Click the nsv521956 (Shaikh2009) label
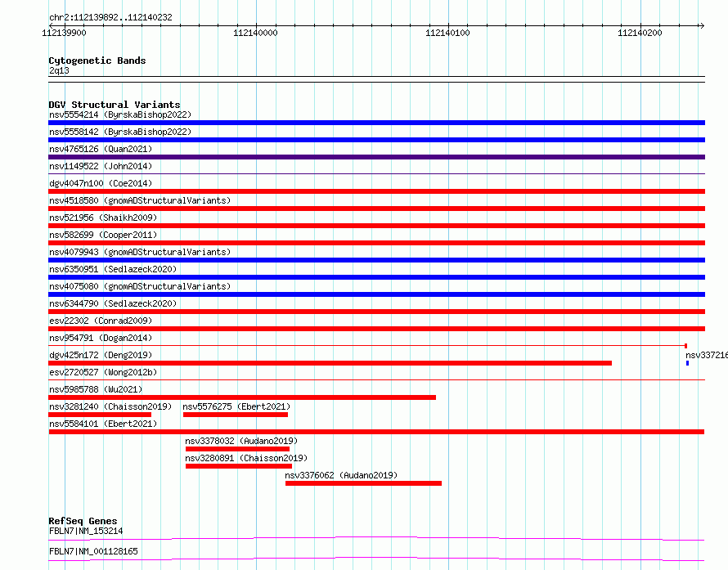The width and height of the screenshot is (728, 570). coord(103,218)
